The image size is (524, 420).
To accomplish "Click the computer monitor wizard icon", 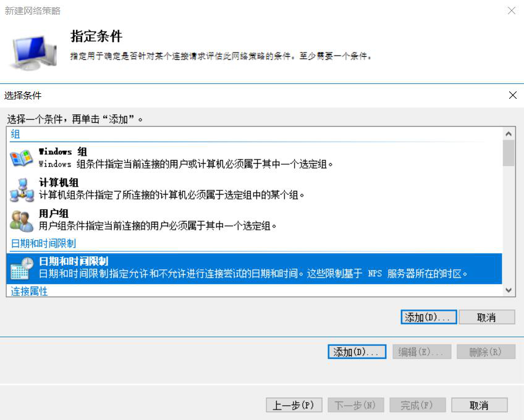I will click(35, 52).
